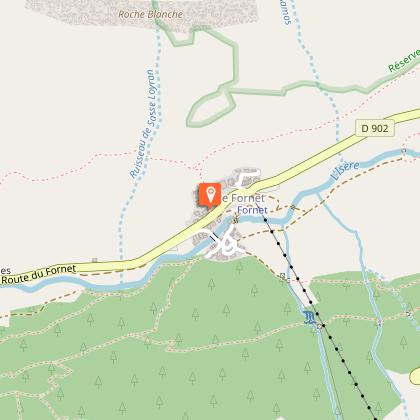Click the D 902 road shield

tap(375, 128)
